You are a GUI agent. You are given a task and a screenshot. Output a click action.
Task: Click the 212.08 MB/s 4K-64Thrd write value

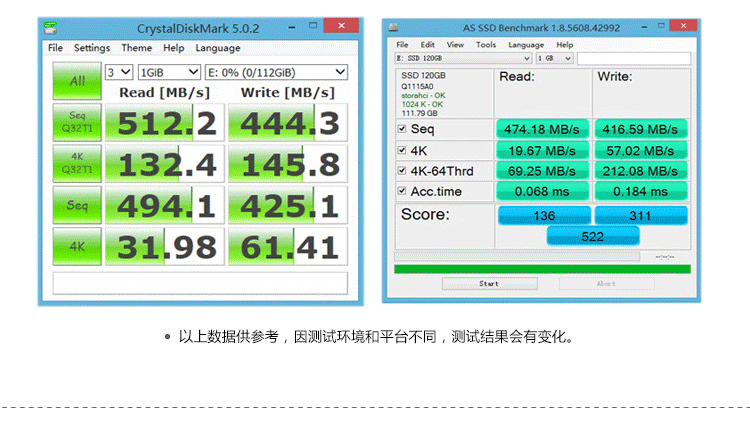point(640,171)
